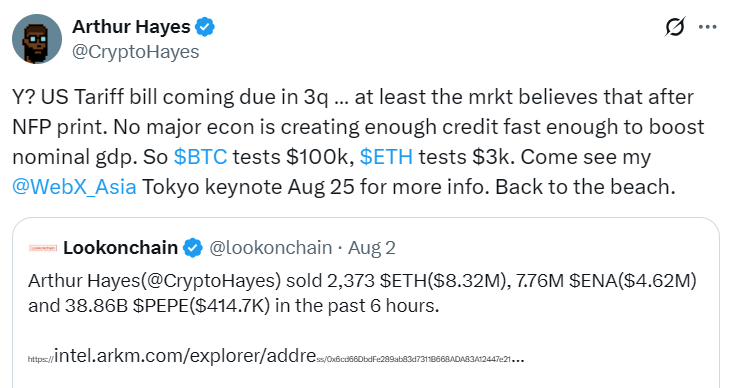Open the intel.arkm.com explorer link
Image resolution: width=734 pixels, height=388 pixels.
click(276, 357)
